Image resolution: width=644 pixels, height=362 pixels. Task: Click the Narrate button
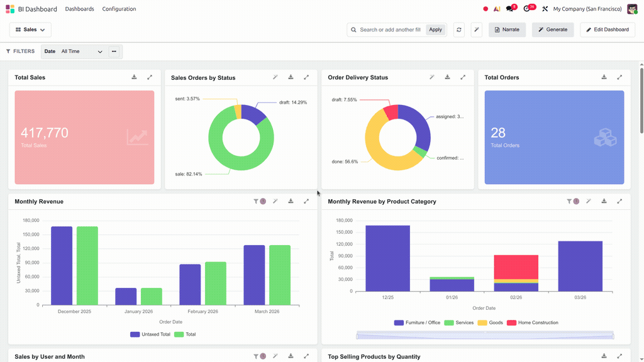(507, 30)
